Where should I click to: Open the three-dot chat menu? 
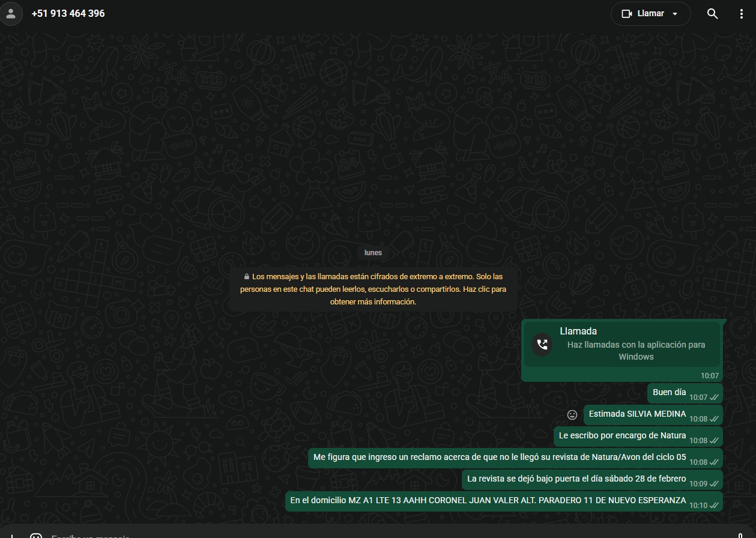(x=742, y=14)
